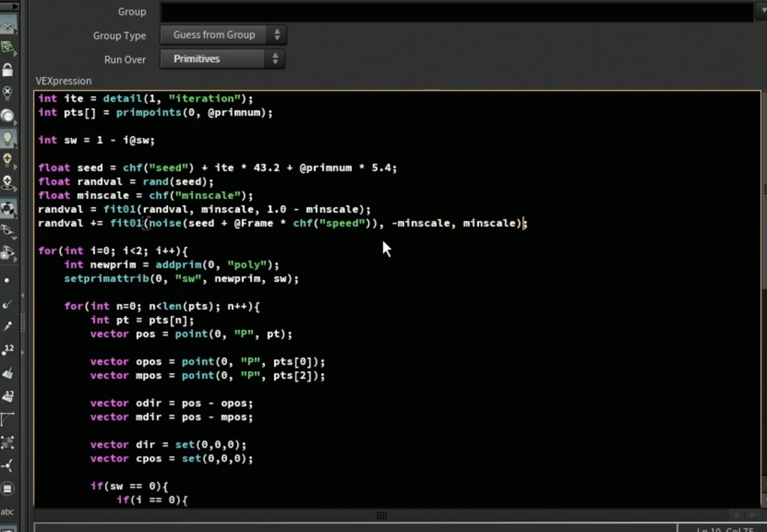Toggle the normal lighting bulb
The height and width of the screenshot is (532, 767).
[8, 138]
